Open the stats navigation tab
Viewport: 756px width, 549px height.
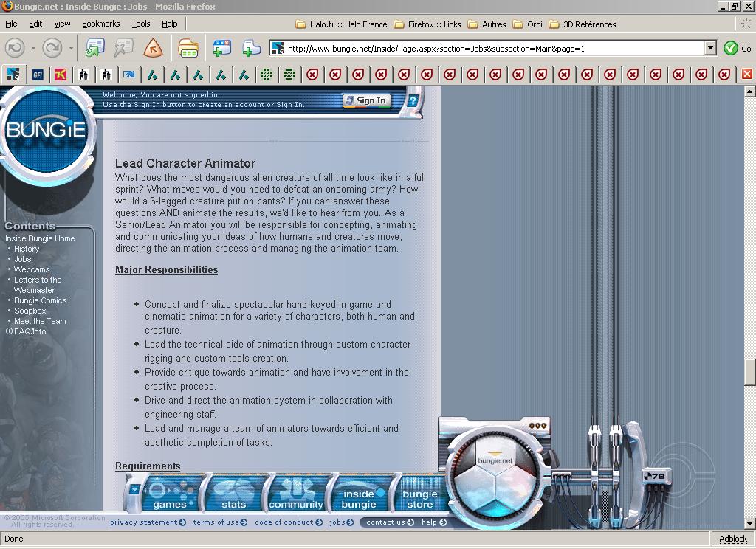tap(233, 493)
